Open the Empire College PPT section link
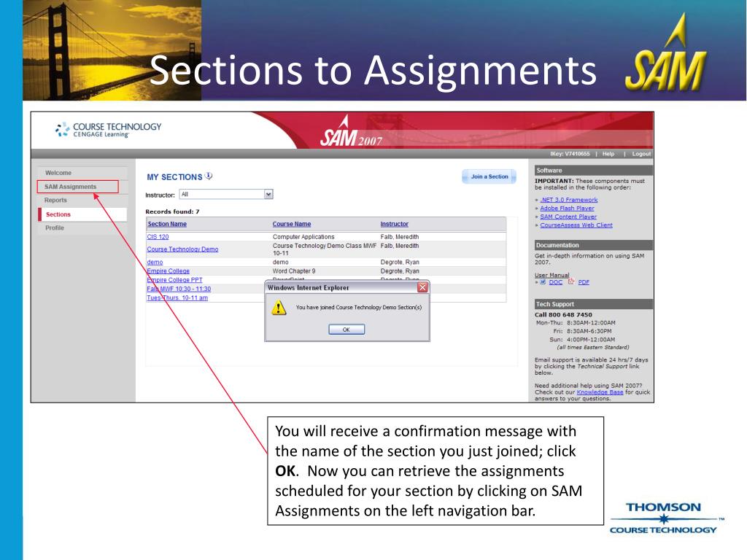This screenshot has height=560, width=747. (x=175, y=280)
